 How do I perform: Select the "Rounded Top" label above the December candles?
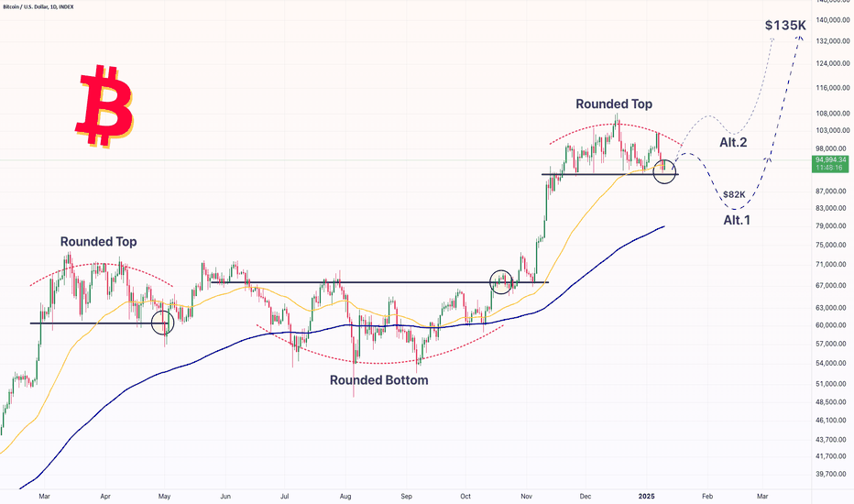(614, 104)
